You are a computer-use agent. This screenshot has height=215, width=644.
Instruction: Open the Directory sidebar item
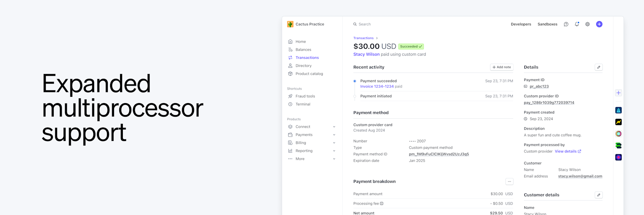click(303, 66)
